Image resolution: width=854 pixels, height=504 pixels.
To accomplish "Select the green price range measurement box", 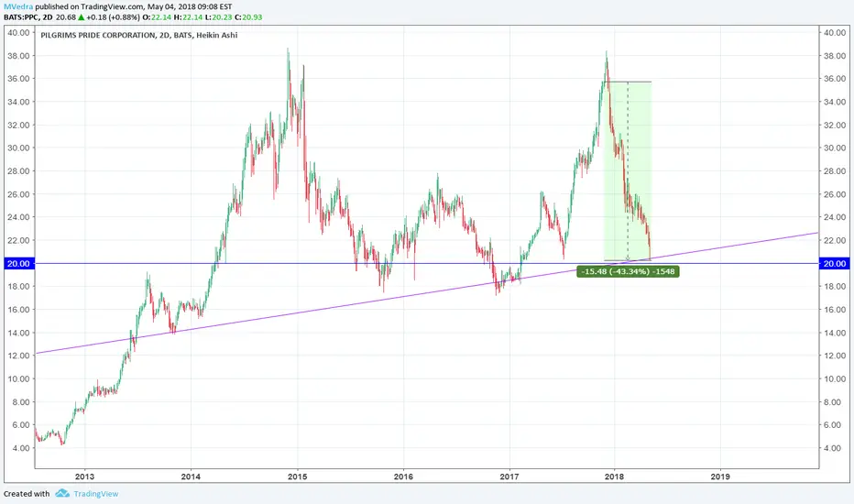I will point(628,171).
